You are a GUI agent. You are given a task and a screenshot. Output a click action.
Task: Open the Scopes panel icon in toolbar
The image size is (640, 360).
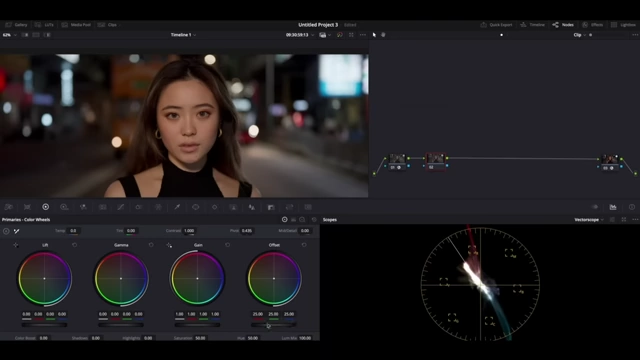(613, 207)
